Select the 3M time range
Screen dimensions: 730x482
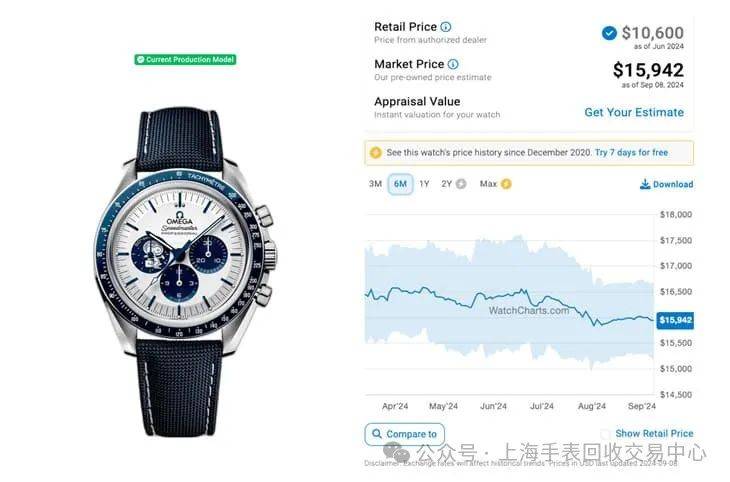(375, 184)
